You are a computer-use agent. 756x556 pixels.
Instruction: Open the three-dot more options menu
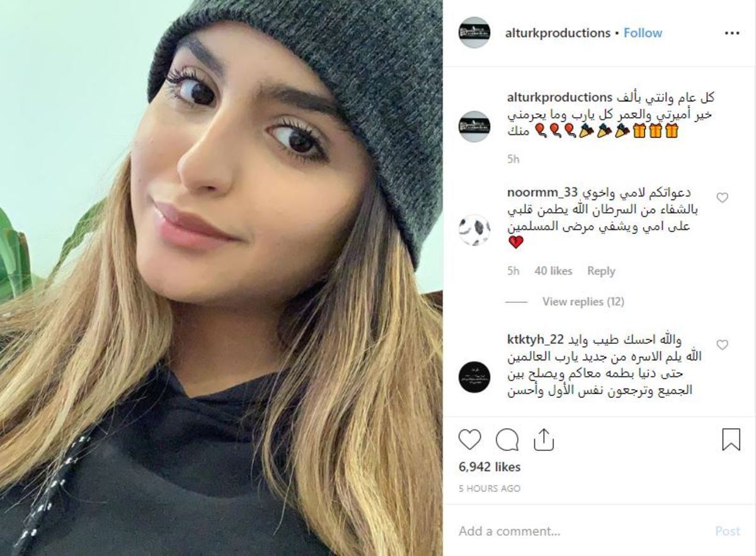pyautogui.click(x=732, y=33)
